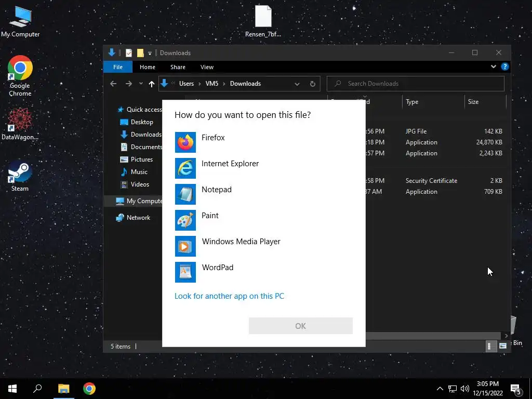Select the Steam desktop shortcut
Screen dimensions: 532x399
(20, 176)
